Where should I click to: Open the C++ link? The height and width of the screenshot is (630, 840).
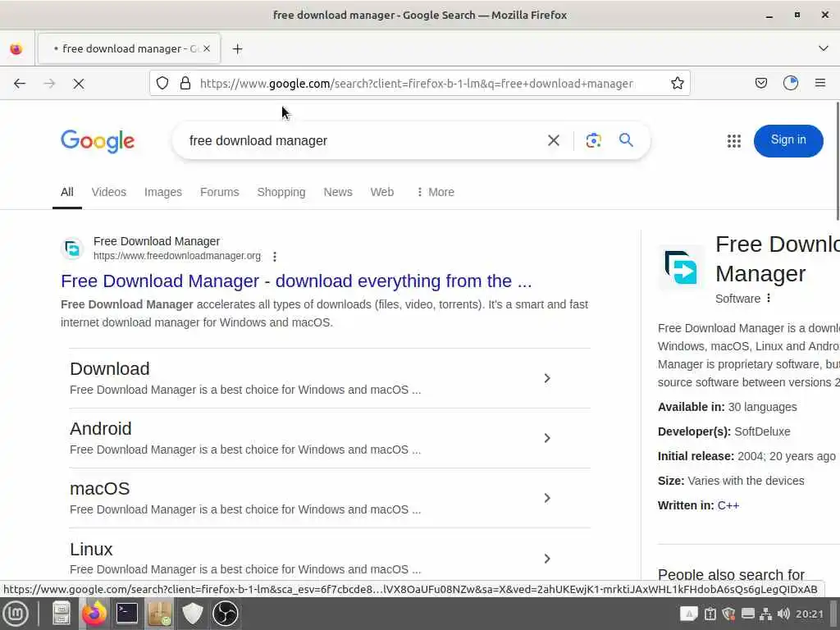click(x=728, y=505)
